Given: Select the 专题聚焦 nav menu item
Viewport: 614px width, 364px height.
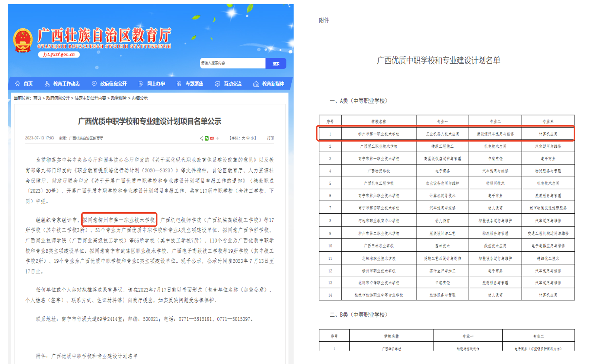Looking at the screenshot, I should 190,84.
